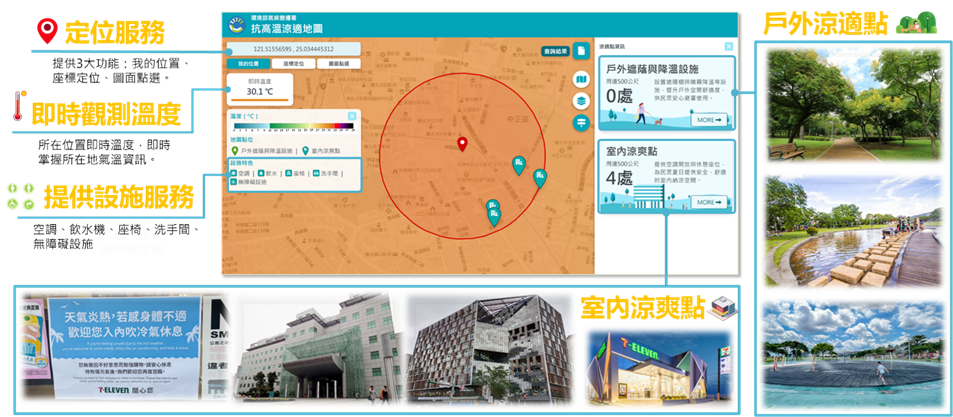Screen dimensions: 953x417
Task: Click the 戶外涼適點 heading text
Action: [825, 24]
